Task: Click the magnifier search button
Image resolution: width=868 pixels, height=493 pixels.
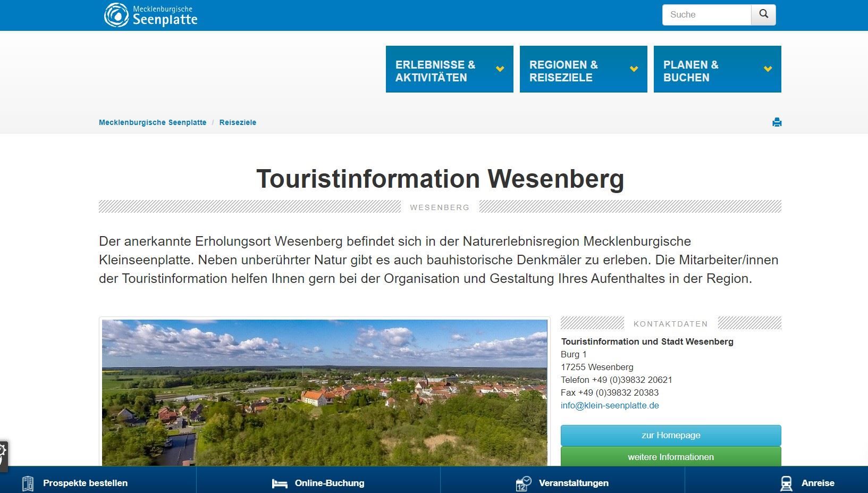Action: (764, 15)
